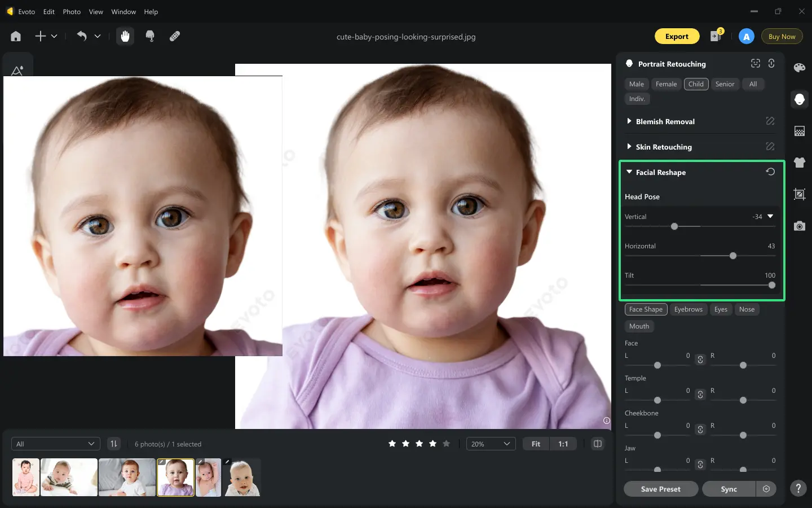This screenshot has height=508, width=812.
Task: Select the Hand tool in the toolbar
Action: pyautogui.click(x=125, y=36)
